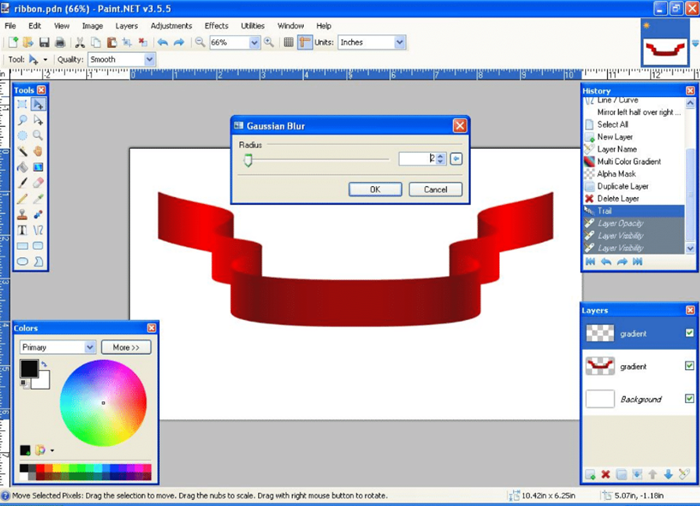Select the Line/Curve tool in Tools panel
This screenshot has height=506, width=700.
(38, 230)
